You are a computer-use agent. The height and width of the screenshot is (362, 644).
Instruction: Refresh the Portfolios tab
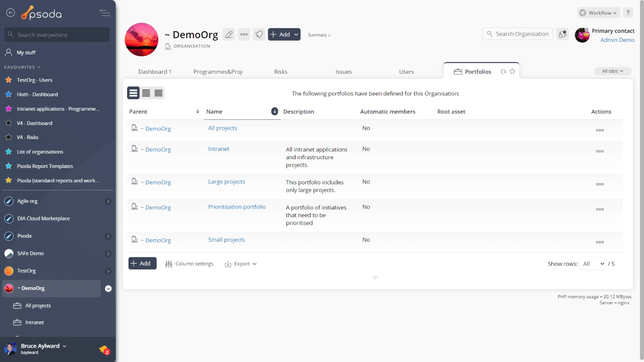[x=503, y=72]
